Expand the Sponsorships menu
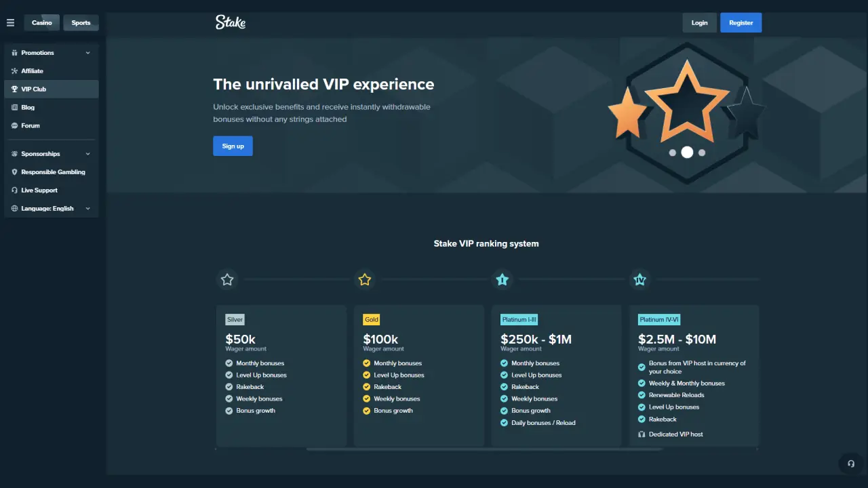The image size is (868, 488). click(x=52, y=154)
